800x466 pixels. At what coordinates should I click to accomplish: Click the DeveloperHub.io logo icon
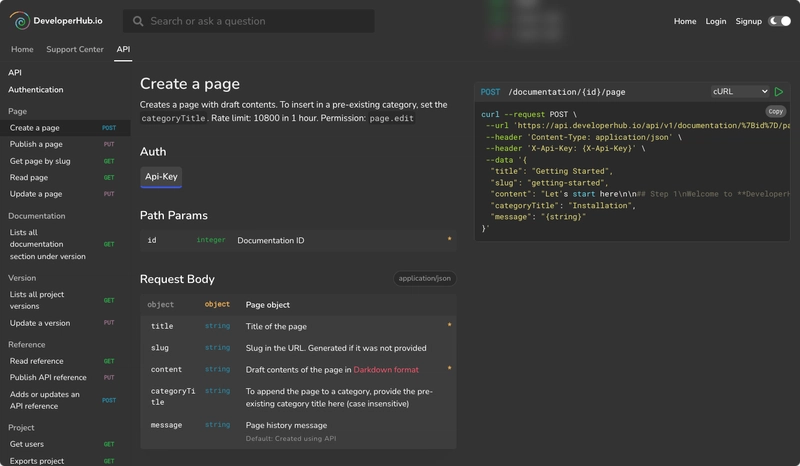[18, 20]
